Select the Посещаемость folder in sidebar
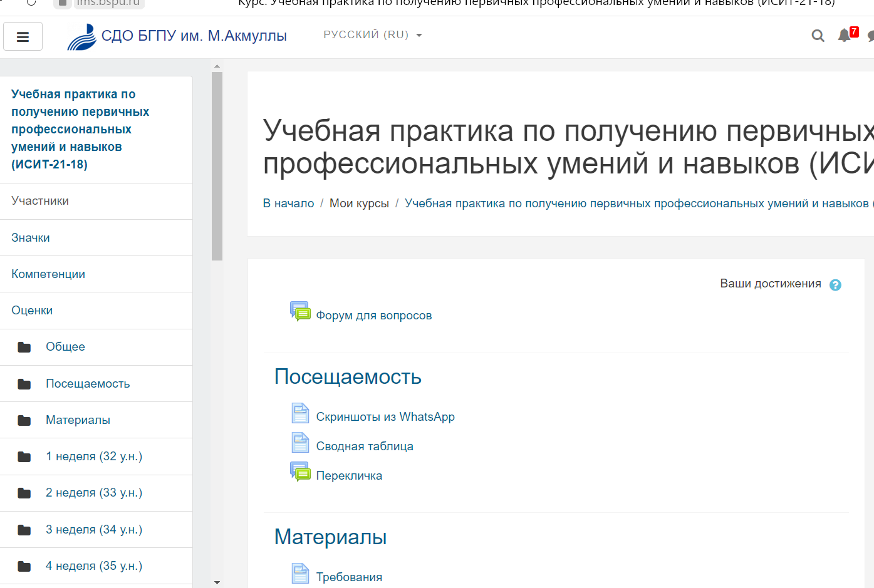 point(88,384)
